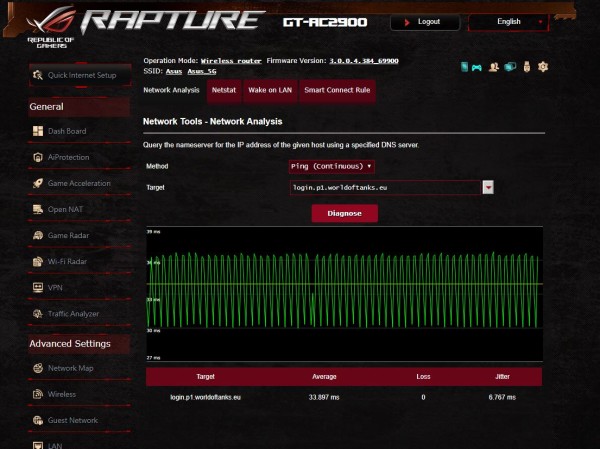
Task: Click the Wireless sidebar icon
Action: pyautogui.click(x=38, y=394)
